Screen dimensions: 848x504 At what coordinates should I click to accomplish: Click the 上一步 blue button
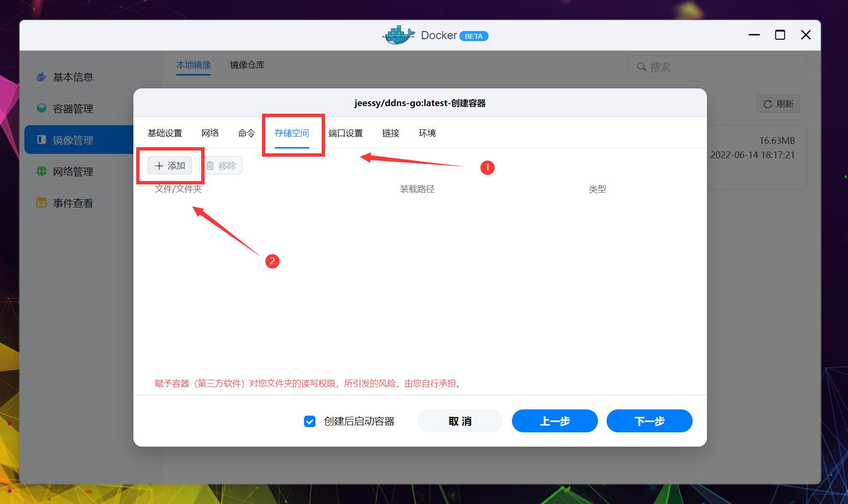pos(554,421)
